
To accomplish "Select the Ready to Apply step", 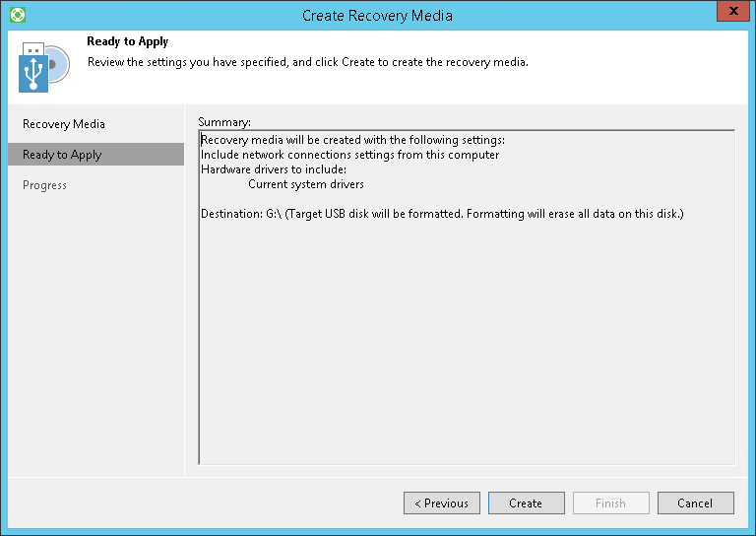I will click(95, 155).
